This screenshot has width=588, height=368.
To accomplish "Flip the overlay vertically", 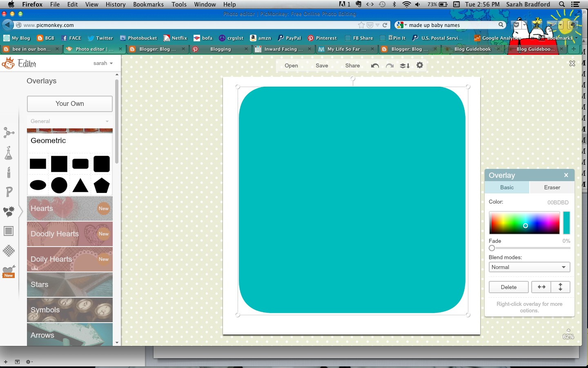I will (x=560, y=287).
